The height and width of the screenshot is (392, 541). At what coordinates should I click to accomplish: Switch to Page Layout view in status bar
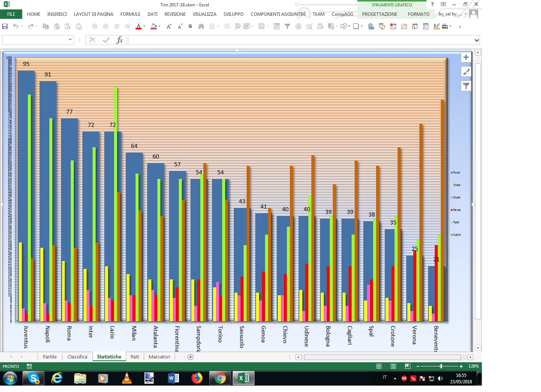click(x=393, y=366)
